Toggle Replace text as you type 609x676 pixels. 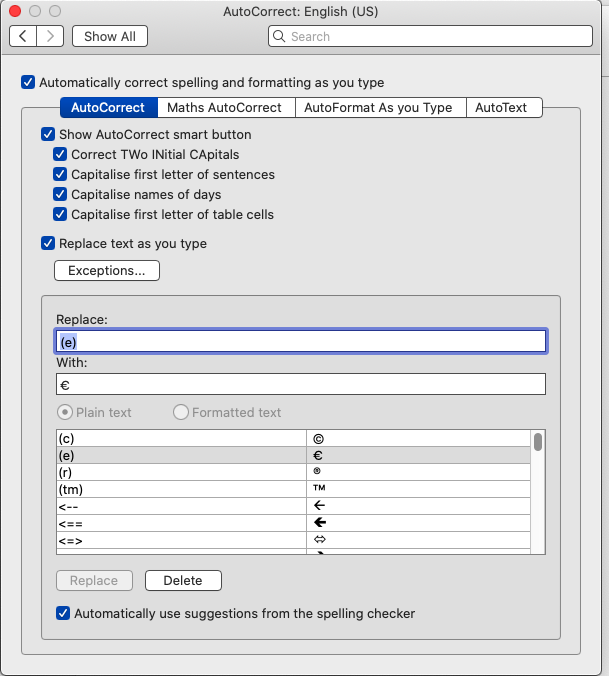click(x=48, y=243)
